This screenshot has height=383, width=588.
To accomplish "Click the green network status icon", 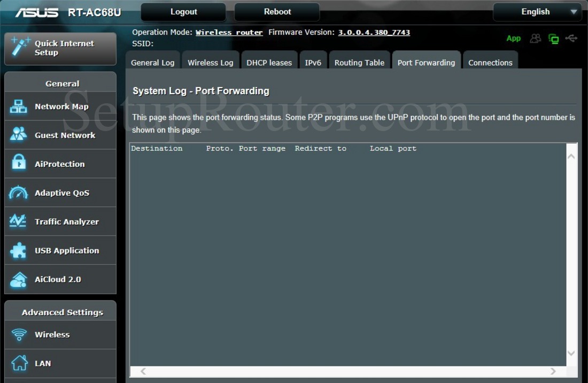I will click(553, 39).
